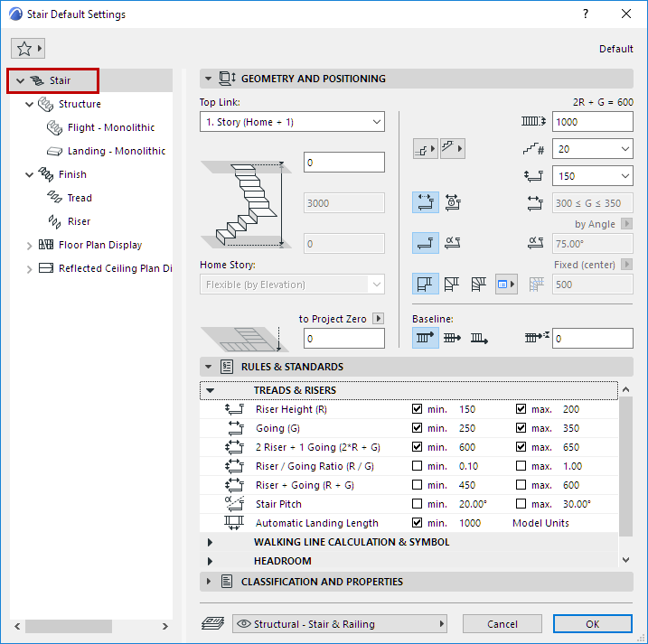Uncheck Automatic Landing Length min
648x644 pixels.
coord(417,523)
